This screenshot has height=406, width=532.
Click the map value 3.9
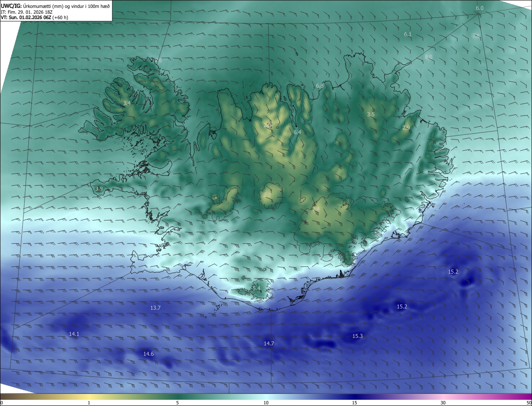click(99, 189)
